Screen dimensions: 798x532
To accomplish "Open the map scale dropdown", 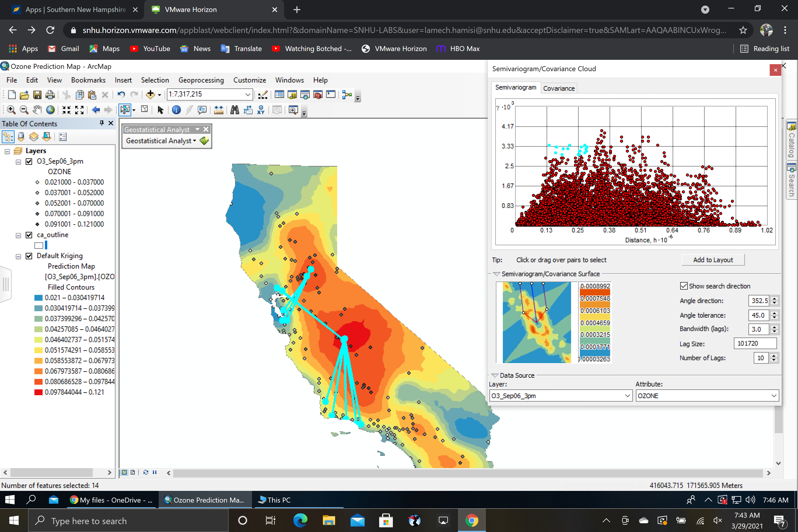I will coord(248,94).
